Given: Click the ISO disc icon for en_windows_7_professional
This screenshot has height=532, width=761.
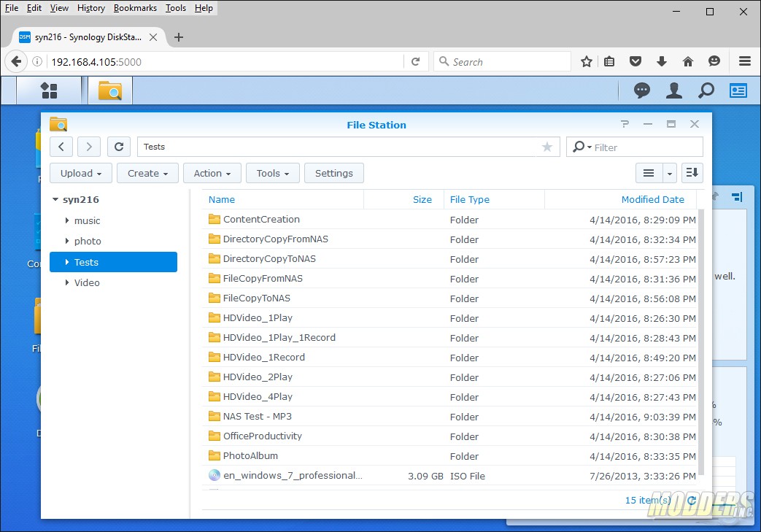Looking at the screenshot, I should 214,475.
